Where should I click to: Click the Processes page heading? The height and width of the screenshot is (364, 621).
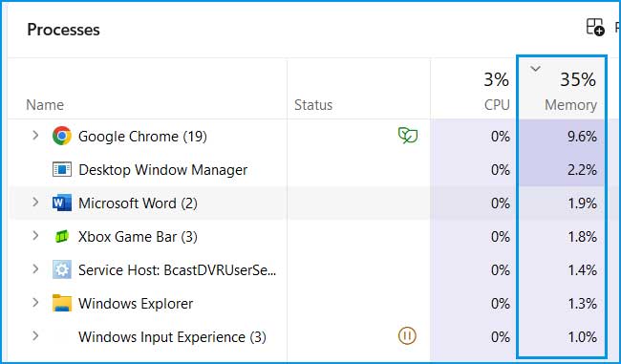click(x=63, y=30)
